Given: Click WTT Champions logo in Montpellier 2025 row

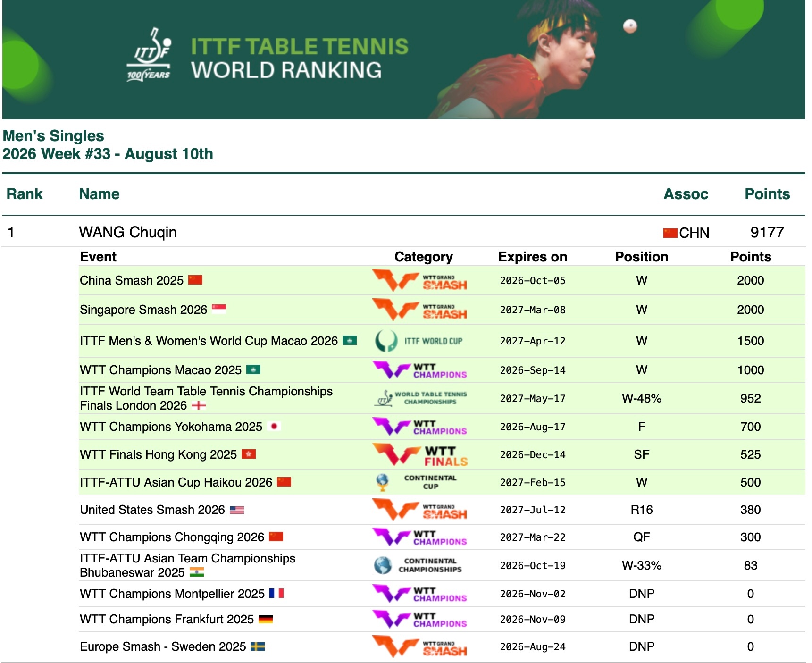Looking at the screenshot, I should pyautogui.click(x=420, y=594).
